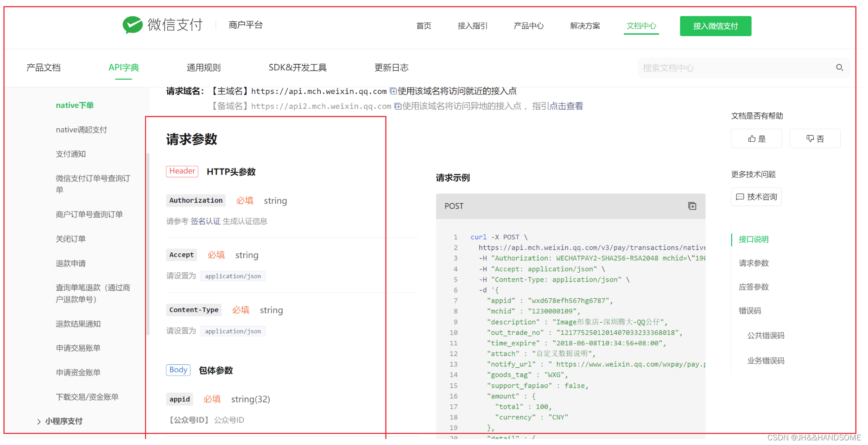868x445 pixels.
Task: Click the Header tag label
Action: click(x=182, y=171)
